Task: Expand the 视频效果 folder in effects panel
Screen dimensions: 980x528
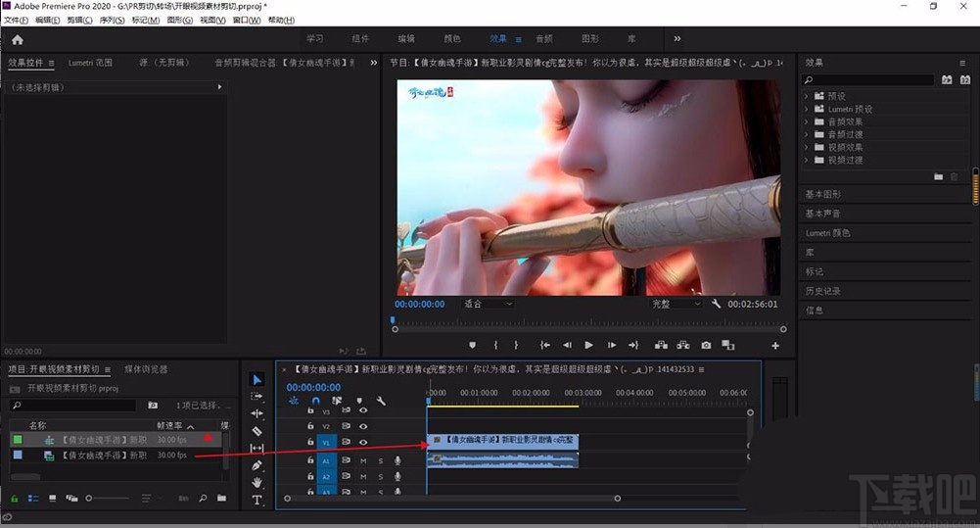Action: point(808,147)
